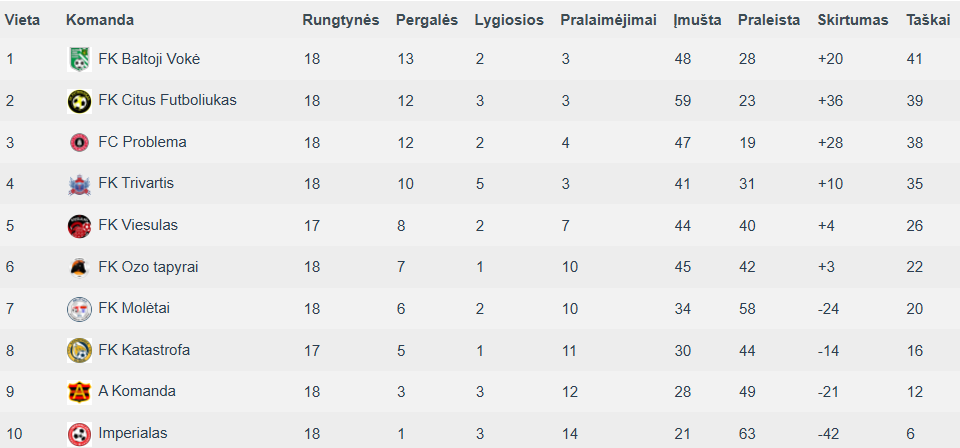Select the A Komanda logo icon
This screenshot has width=960, height=448.
pyautogui.click(x=79, y=392)
